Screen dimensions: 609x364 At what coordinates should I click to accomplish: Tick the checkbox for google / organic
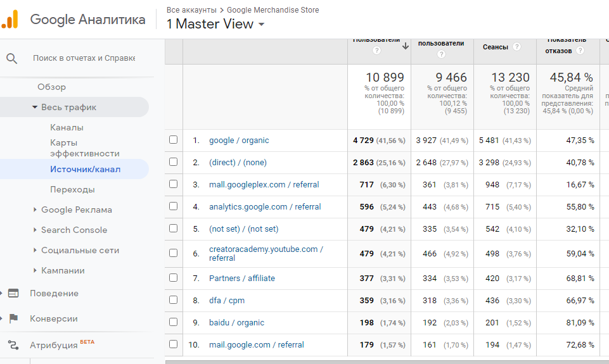point(173,140)
